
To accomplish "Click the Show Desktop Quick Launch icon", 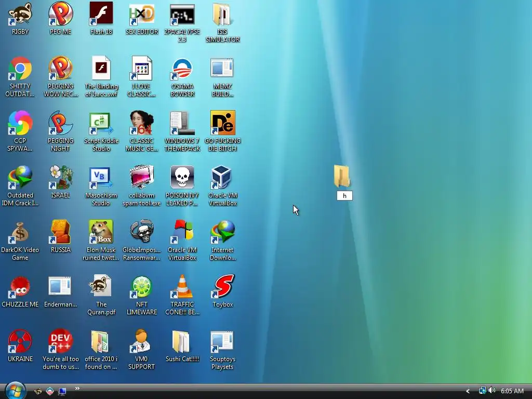I will point(62,392).
